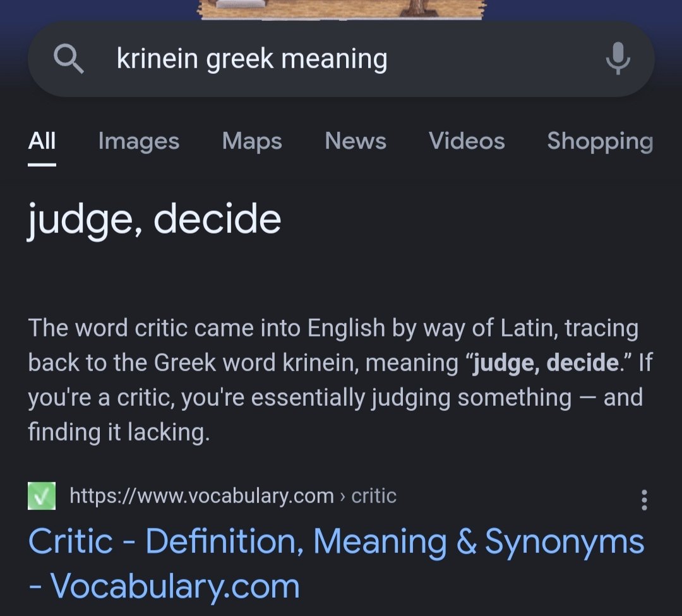Open the Maps tab
Screen dimensions: 682x616
click(x=252, y=141)
